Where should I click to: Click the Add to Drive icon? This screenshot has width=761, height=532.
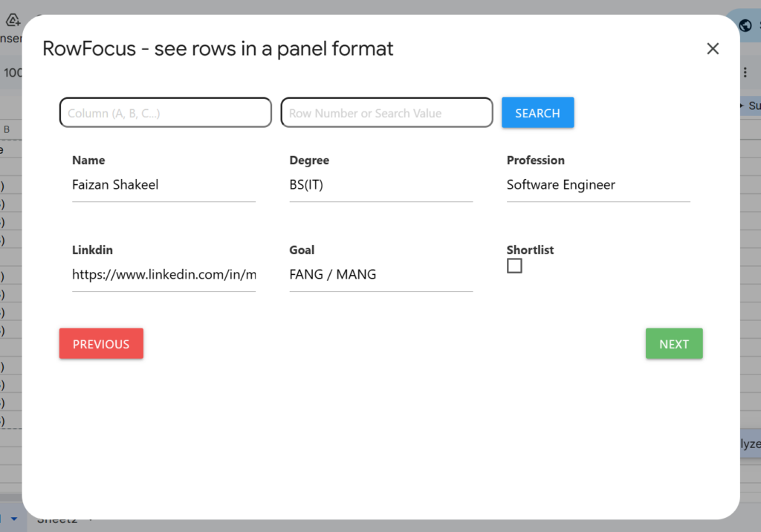pyautogui.click(x=12, y=21)
